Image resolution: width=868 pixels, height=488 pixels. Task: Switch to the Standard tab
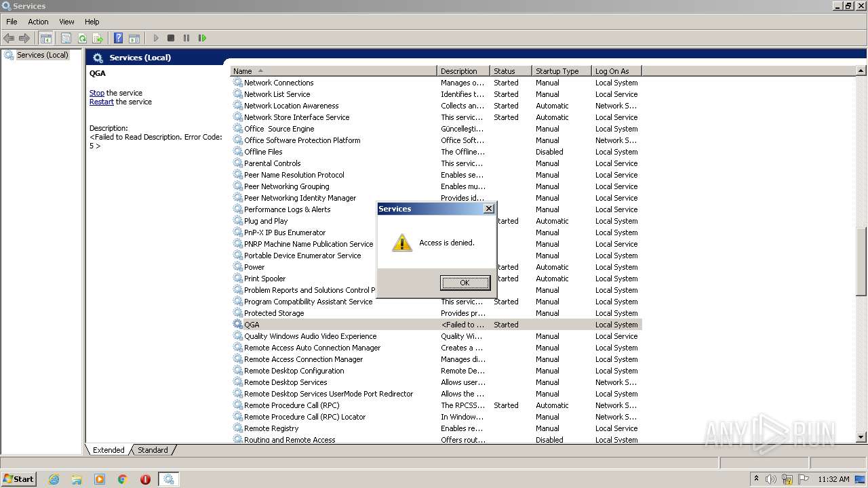153,450
